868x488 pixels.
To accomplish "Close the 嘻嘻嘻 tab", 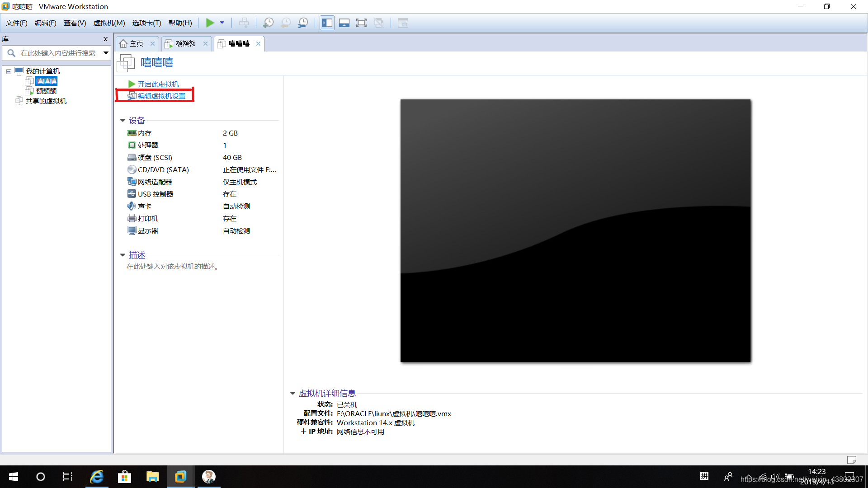I will [258, 44].
